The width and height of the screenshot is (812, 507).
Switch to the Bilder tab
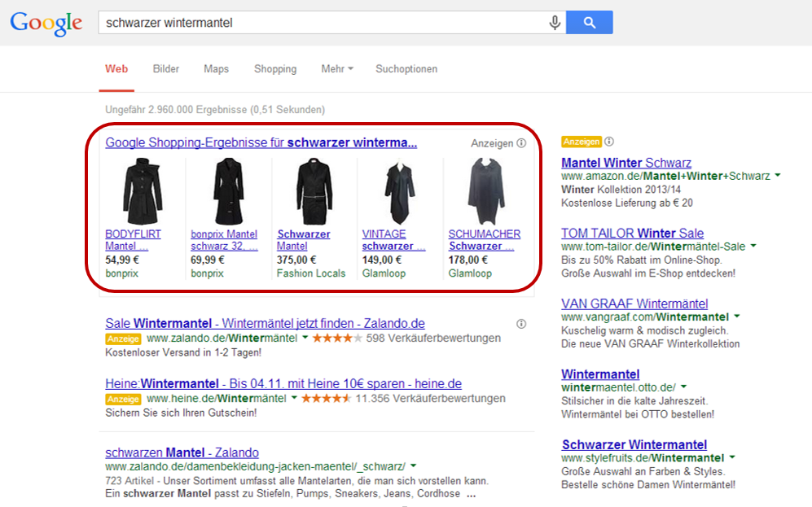[x=165, y=69]
